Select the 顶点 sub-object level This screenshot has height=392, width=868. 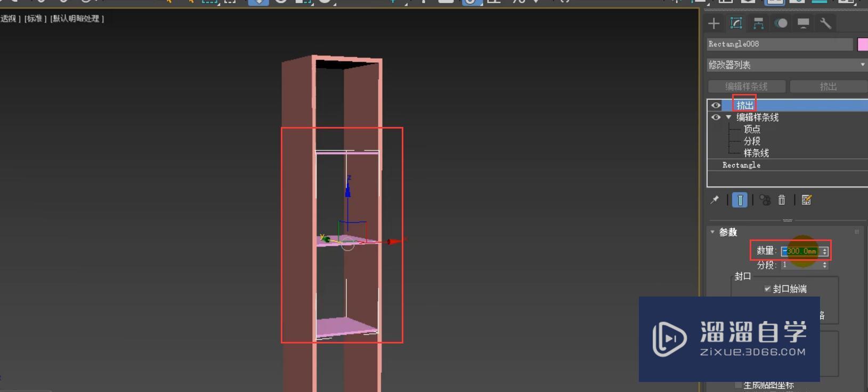[752, 129]
